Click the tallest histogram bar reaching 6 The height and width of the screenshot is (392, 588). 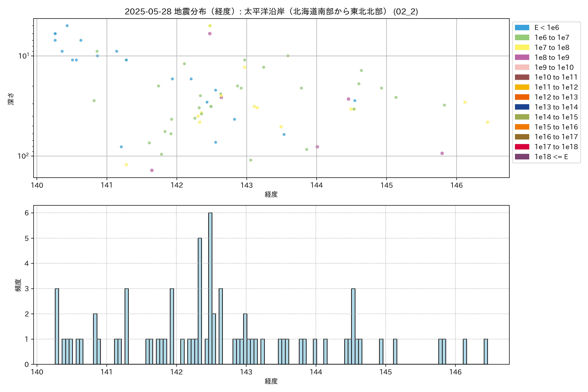[x=210, y=288]
